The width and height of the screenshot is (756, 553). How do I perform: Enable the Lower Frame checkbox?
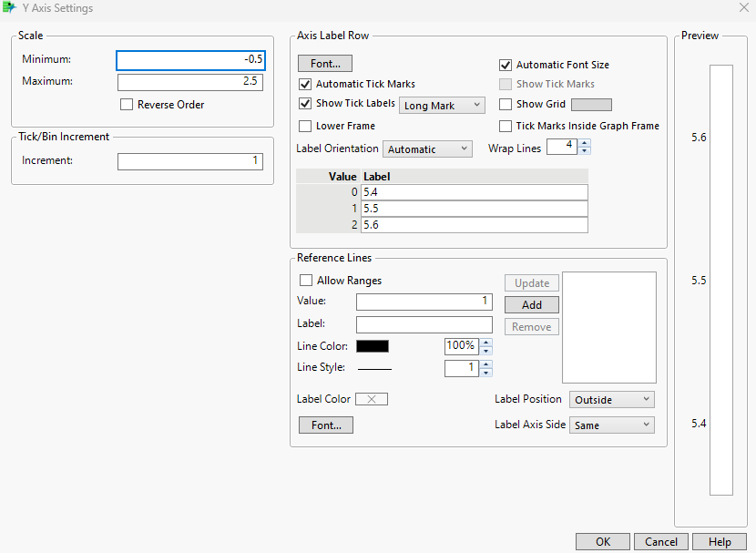(305, 126)
